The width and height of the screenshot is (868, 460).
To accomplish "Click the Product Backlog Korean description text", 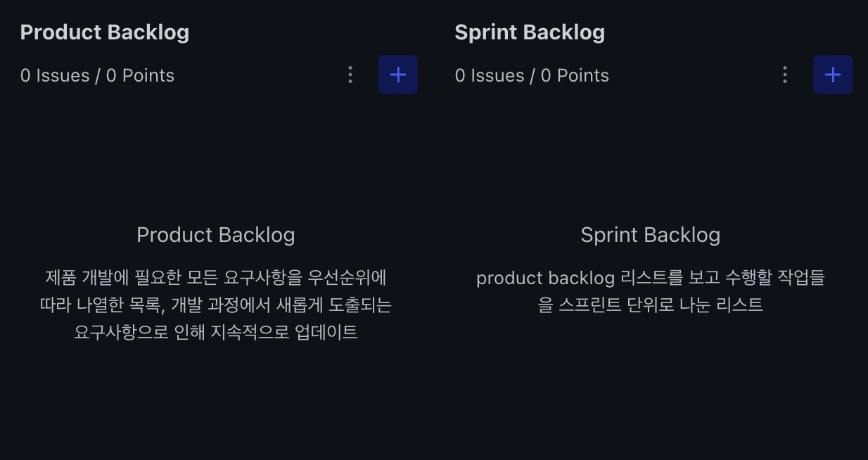I will 215,305.
